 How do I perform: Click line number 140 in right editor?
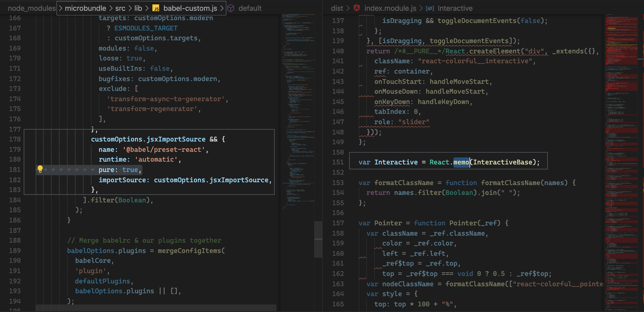pos(338,51)
